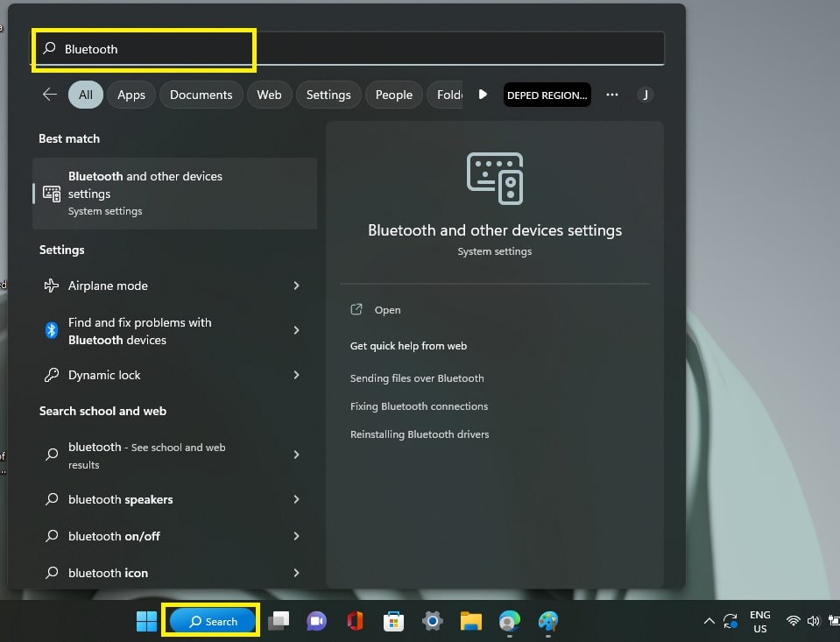Open the Folders filter tab
Image resolution: width=840 pixels, height=642 pixels.
tap(445, 95)
